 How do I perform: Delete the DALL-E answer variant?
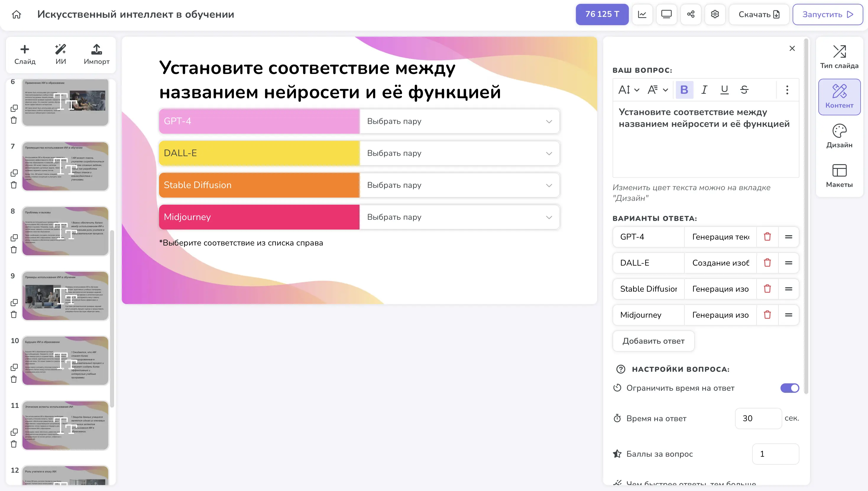(767, 263)
